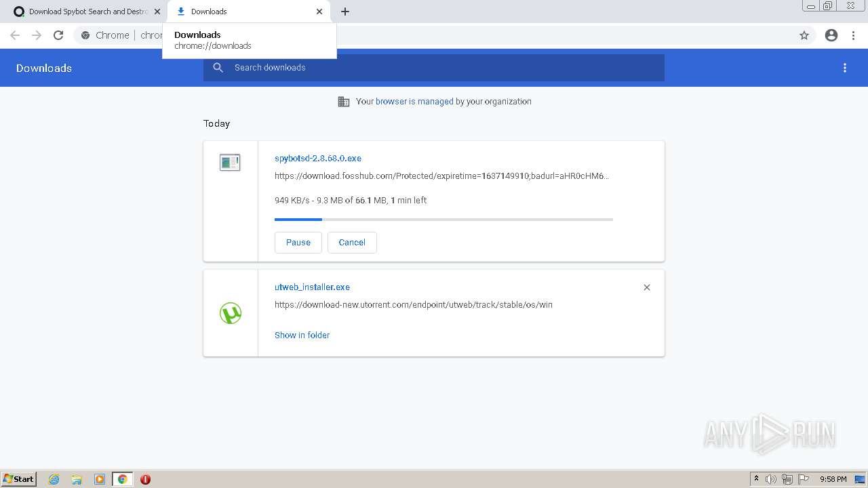Click the network tray icon
Image resolution: width=868 pixels, height=488 pixels.
click(787, 479)
